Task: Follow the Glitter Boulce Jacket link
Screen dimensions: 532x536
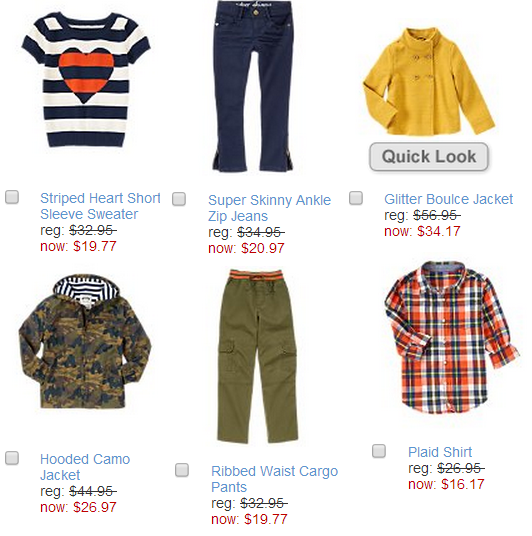Action: [448, 199]
